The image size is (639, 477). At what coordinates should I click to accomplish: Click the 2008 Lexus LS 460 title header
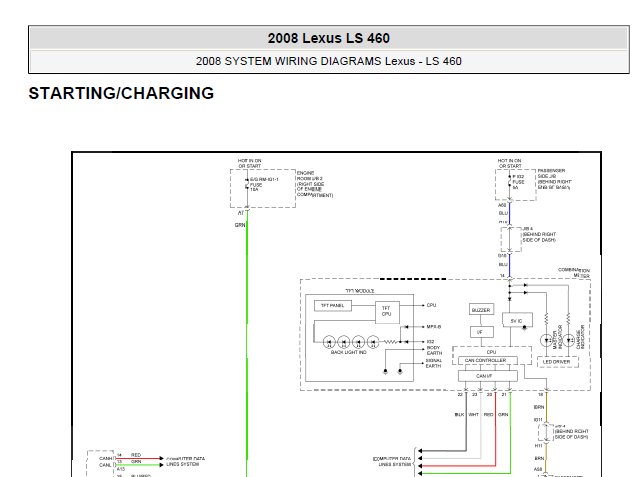click(x=328, y=38)
